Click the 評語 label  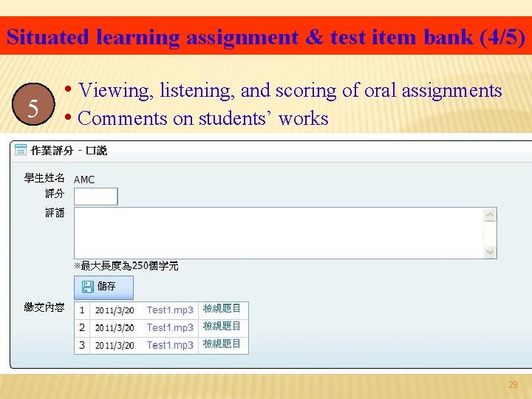(55, 213)
